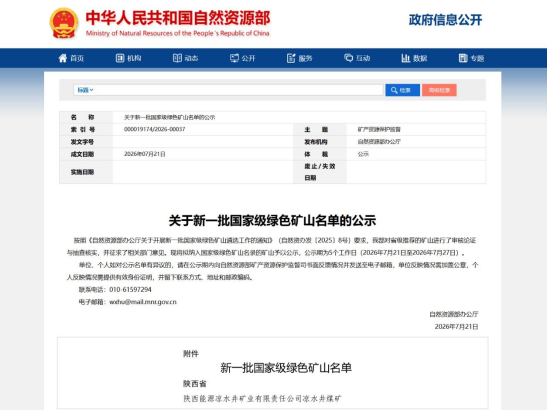Click the 服务 edit-note icon
The width and height of the screenshot is (548, 411).
click(291, 58)
